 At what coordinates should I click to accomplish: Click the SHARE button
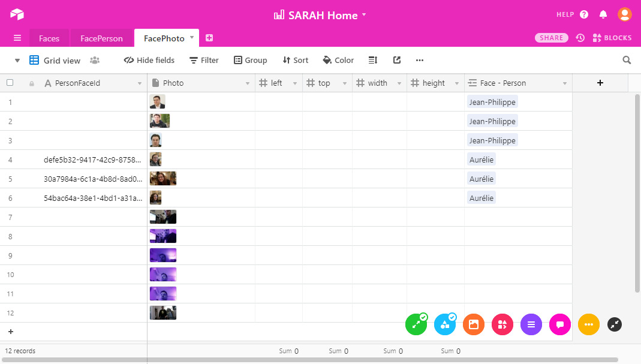551,38
